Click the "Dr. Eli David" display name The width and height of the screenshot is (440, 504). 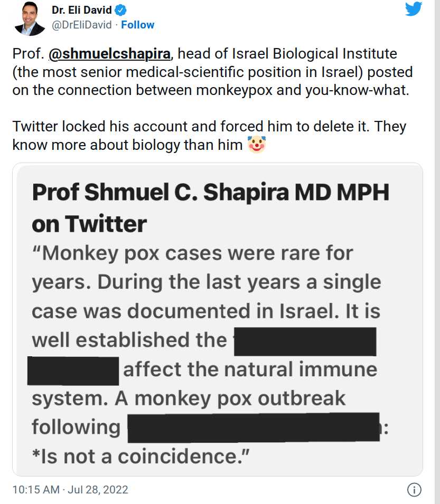point(81,10)
